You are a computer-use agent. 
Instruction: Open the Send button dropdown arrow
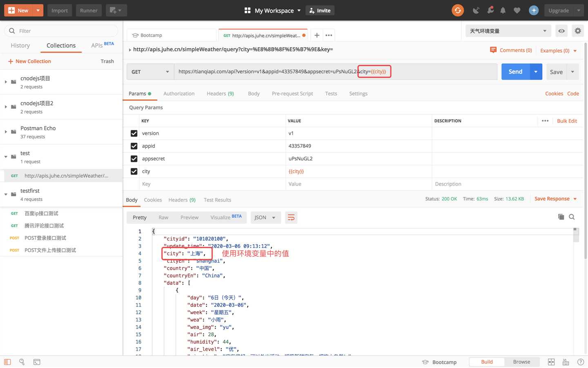(x=536, y=72)
